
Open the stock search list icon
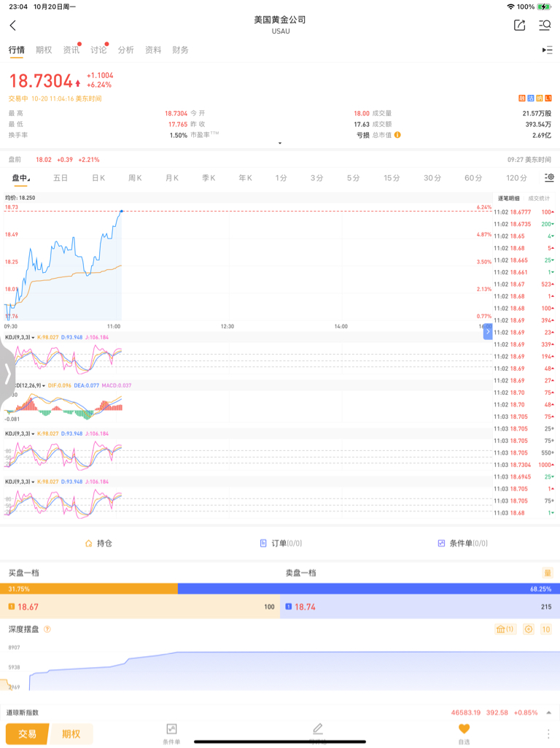point(545,26)
